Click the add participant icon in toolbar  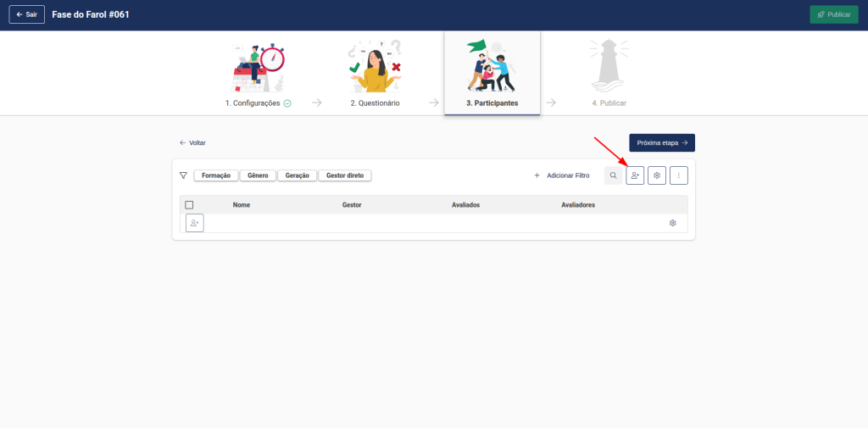[x=635, y=175]
